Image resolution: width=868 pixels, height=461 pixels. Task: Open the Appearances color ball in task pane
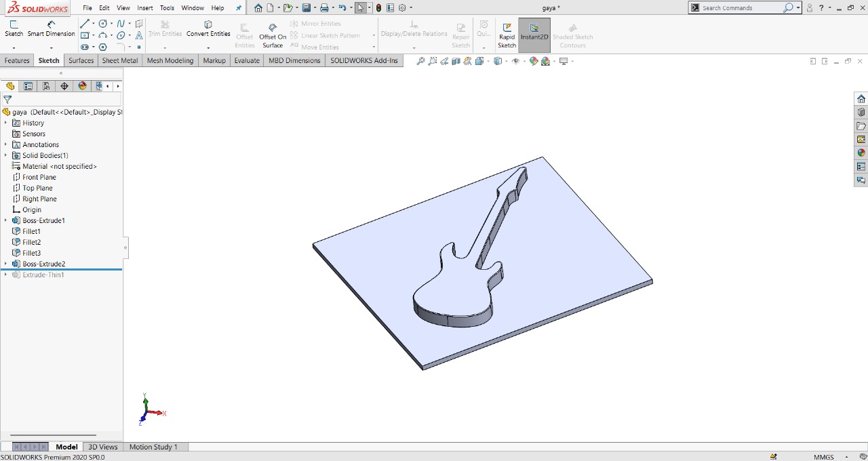[861, 153]
